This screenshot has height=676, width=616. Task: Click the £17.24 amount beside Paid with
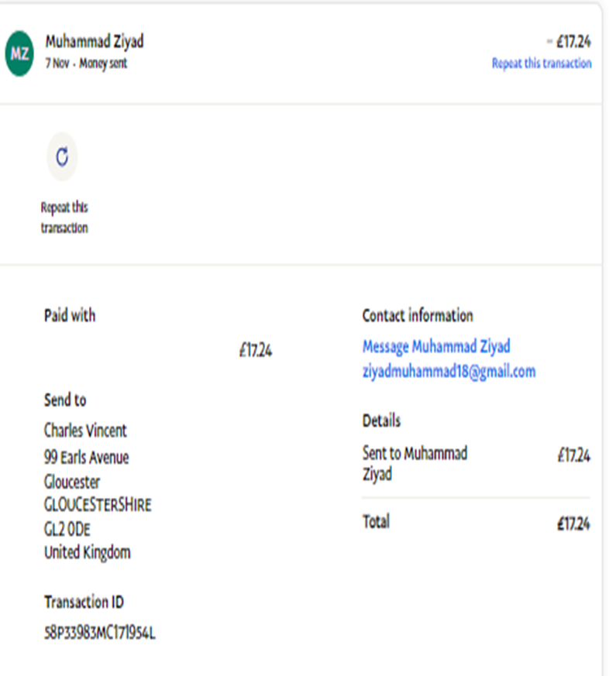[x=255, y=351]
